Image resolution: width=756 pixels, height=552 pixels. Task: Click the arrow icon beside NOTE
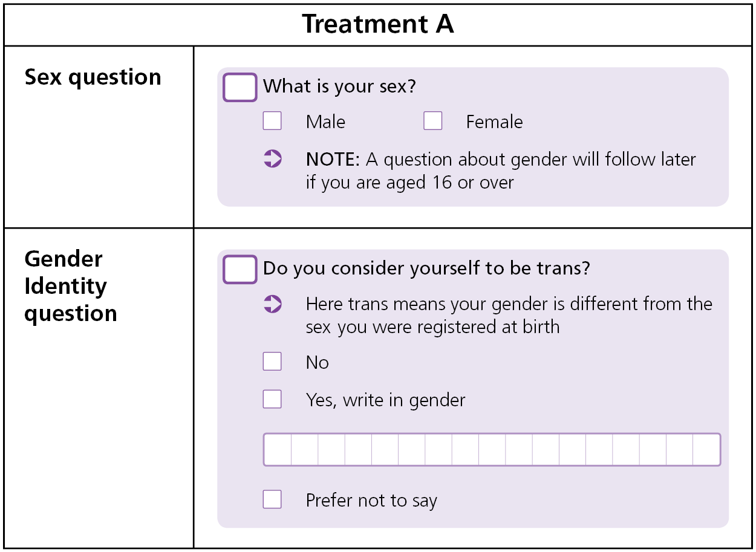pyautogui.click(x=273, y=159)
